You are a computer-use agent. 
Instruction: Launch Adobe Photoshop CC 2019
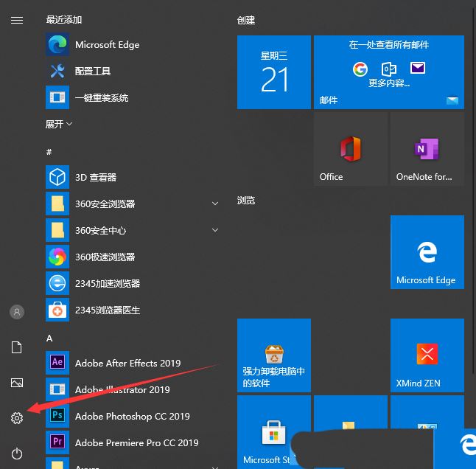coord(132,416)
